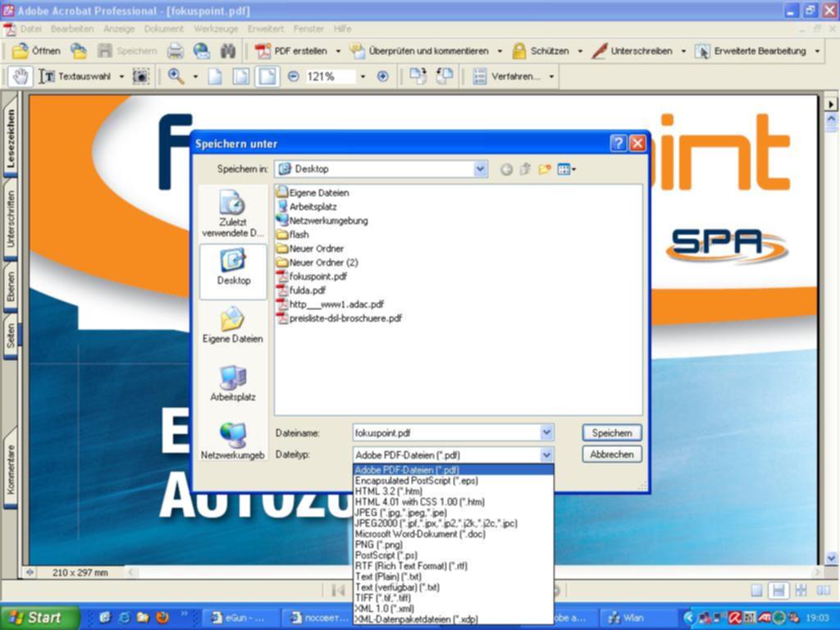Viewport: 840px width, 630px height.
Task: Choose Microsoft Word-Dokument file type
Action: tap(419, 534)
